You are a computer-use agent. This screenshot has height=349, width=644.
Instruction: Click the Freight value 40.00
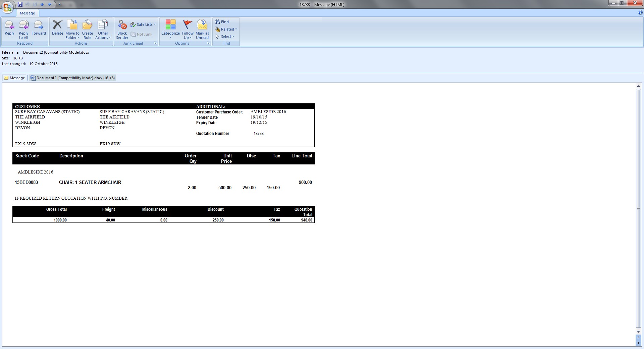tap(110, 220)
